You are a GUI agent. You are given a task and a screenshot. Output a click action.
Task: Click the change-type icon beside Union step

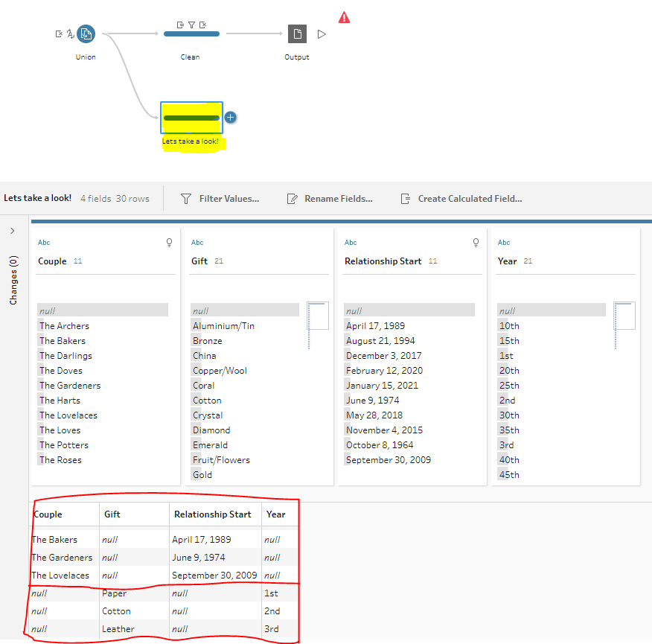[70, 34]
